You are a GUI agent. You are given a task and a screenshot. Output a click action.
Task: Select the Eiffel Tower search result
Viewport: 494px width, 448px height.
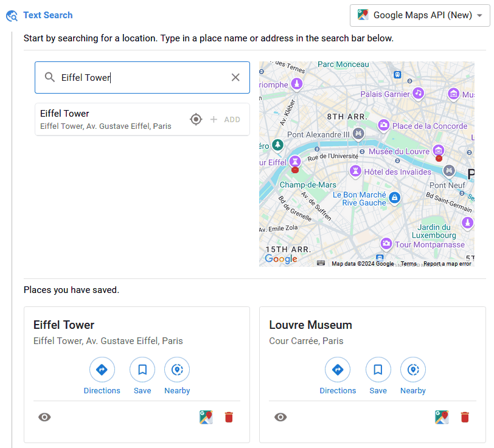(142, 119)
